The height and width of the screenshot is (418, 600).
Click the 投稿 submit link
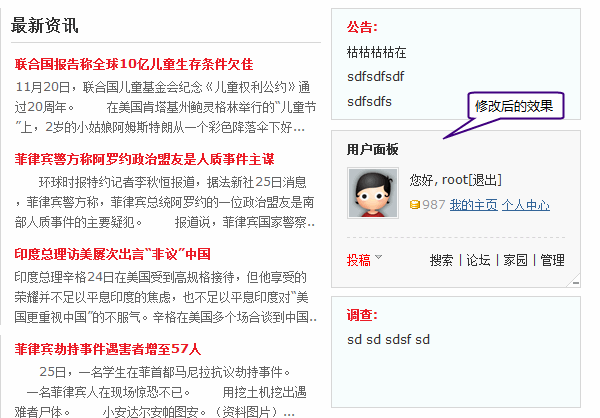point(359,260)
